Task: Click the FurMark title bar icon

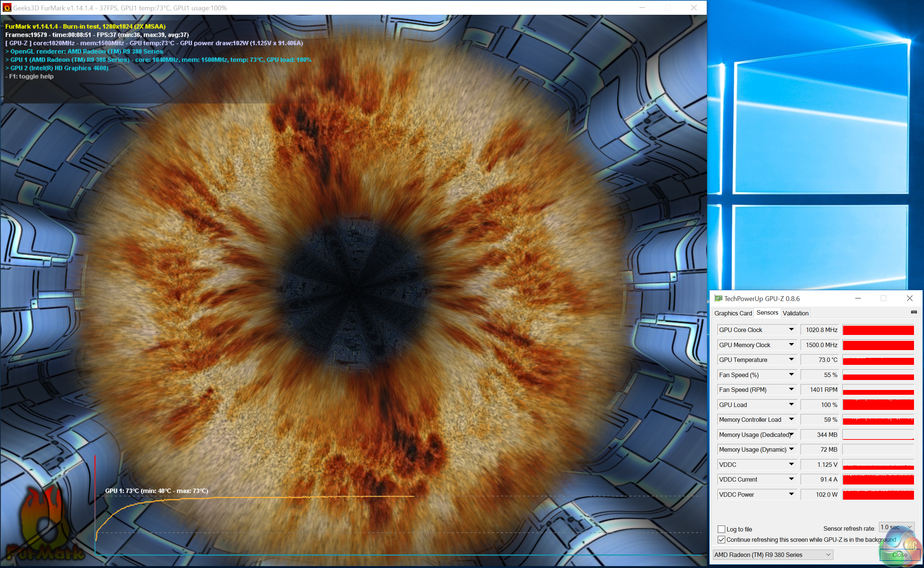Action: click(x=7, y=7)
